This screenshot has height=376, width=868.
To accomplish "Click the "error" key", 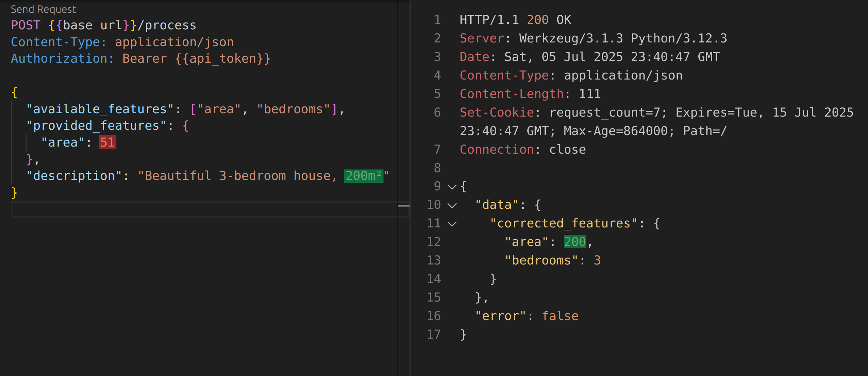I will click(x=500, y=316).
